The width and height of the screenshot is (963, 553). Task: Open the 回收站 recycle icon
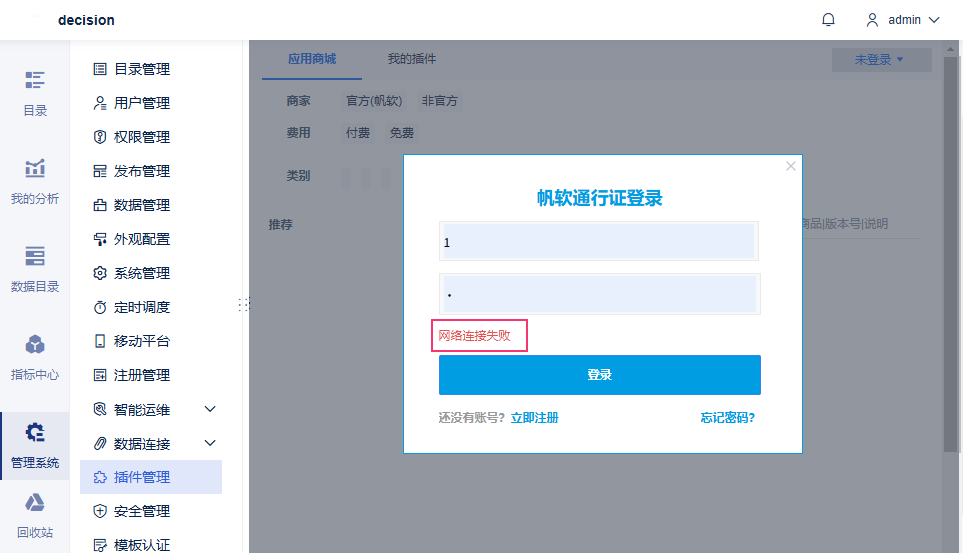point(35,503)
